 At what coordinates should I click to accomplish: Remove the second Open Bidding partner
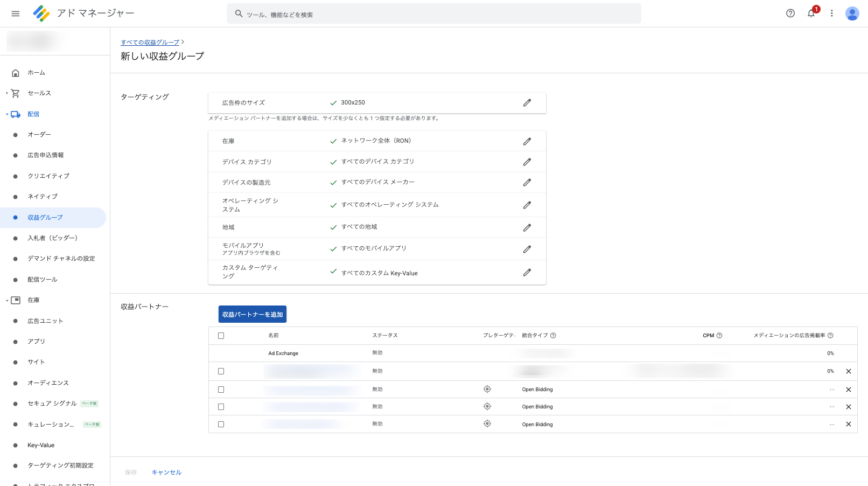coord(849,407)
